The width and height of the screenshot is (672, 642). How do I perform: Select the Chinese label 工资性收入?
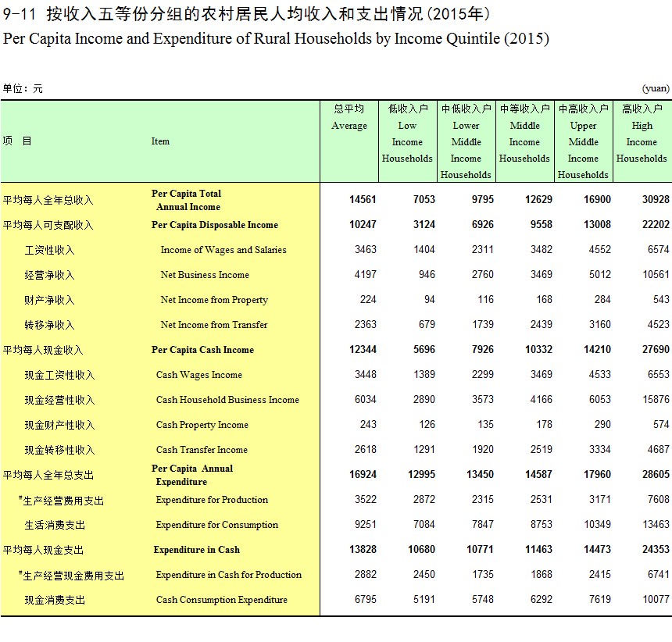pyautogui.click(x=49, y=250)
